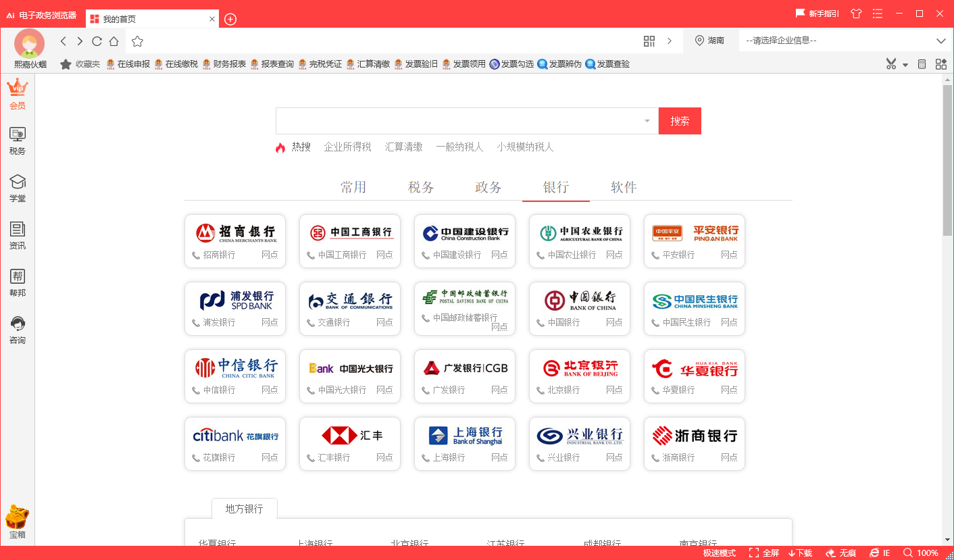Image resolution: width=954 pixels, height=560 pixels.
Task: Open the title bar list menu icon
Action: pyautogui.click(x=878, y=14)
